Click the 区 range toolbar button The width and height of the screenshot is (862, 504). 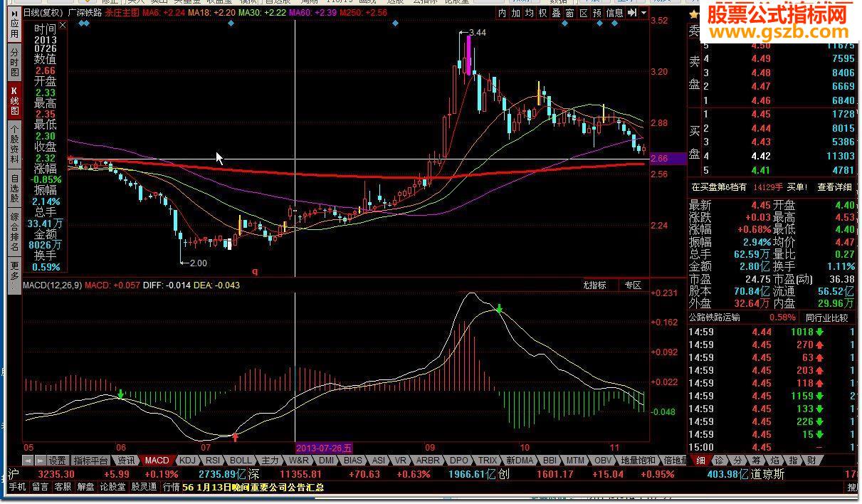584,13
